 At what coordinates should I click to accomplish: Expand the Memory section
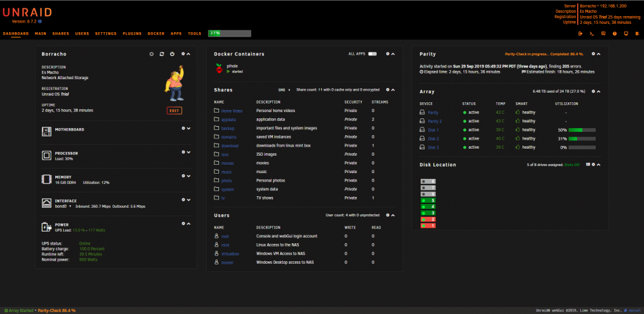[x=189, y=176]
